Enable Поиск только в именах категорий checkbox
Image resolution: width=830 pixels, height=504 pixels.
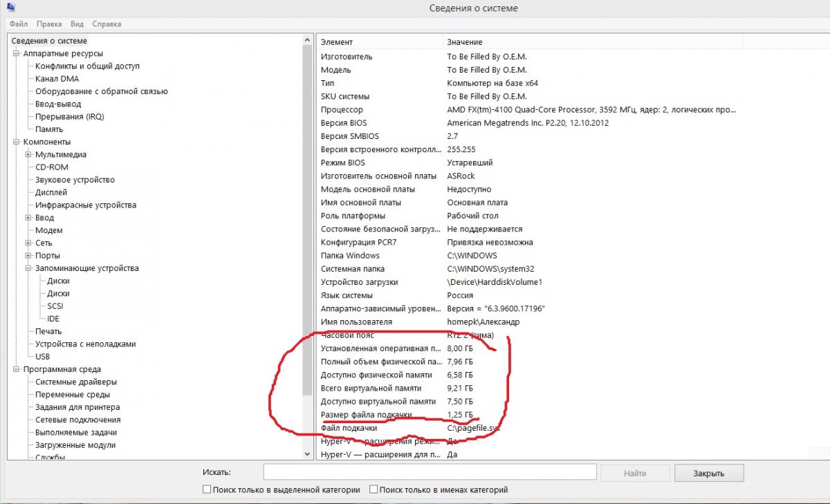[x=373, y=489]
